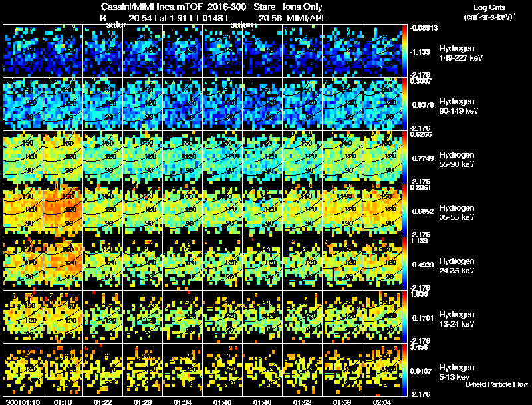
Task: Click the '0.6266' color scale value
Action: tap(421, 134)
